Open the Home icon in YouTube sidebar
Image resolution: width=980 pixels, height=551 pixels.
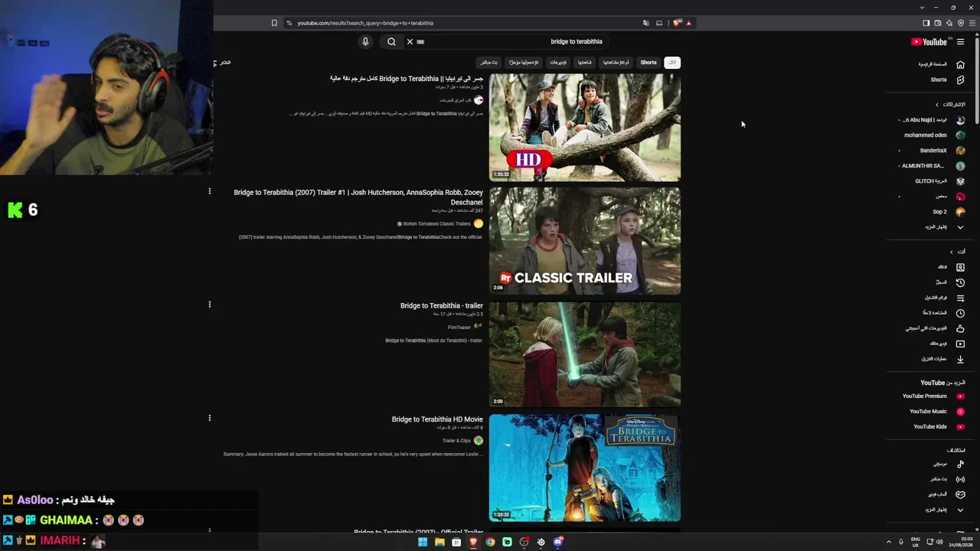pyautogui.click(x=960, y=64)
